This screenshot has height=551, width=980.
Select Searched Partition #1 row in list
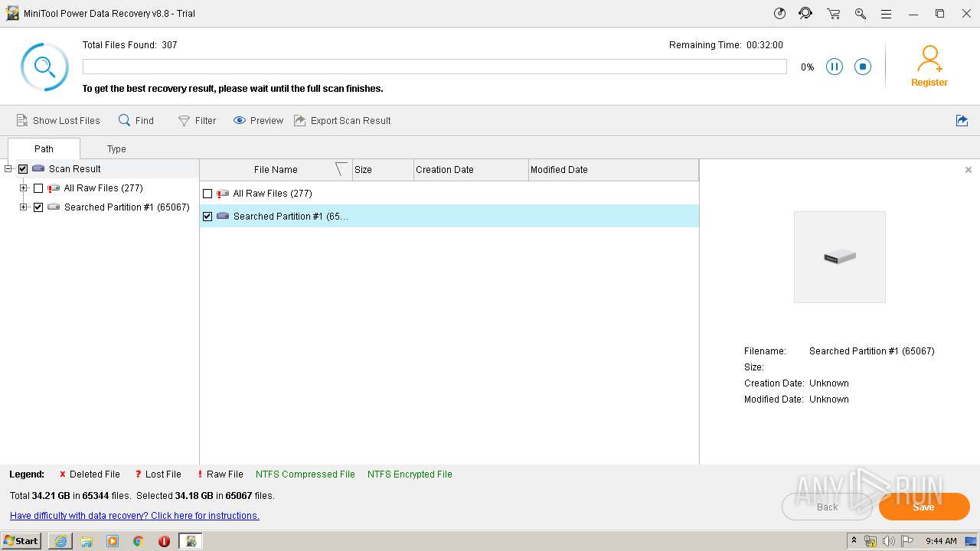(449, 217)
